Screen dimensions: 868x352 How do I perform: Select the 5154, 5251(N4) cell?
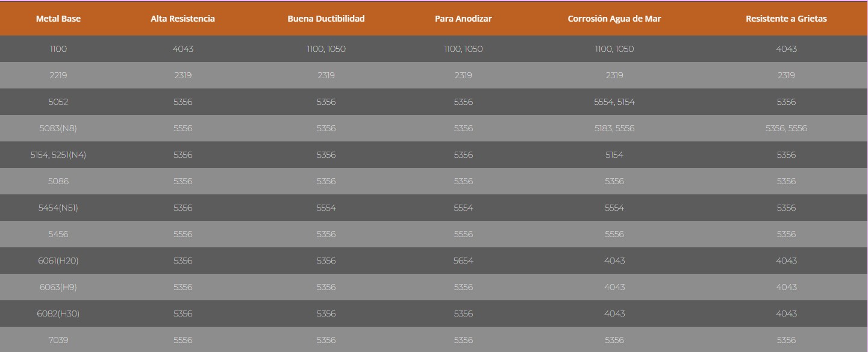click(58, 155)
